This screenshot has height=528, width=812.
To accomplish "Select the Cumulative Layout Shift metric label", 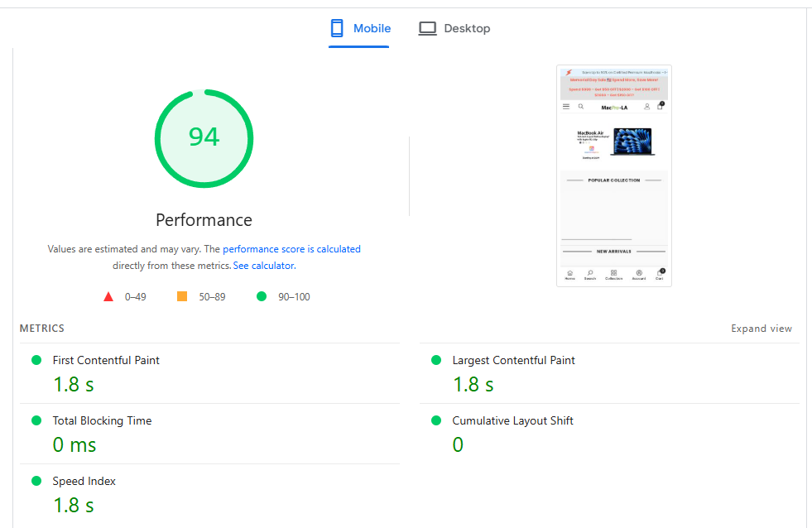I will coord(512,421).
